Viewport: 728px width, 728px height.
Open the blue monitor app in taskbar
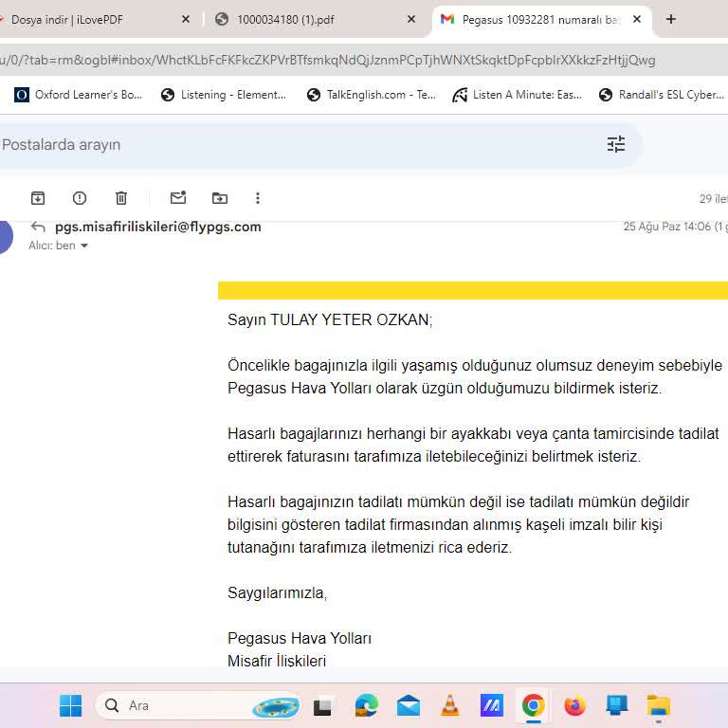point(616,705)
